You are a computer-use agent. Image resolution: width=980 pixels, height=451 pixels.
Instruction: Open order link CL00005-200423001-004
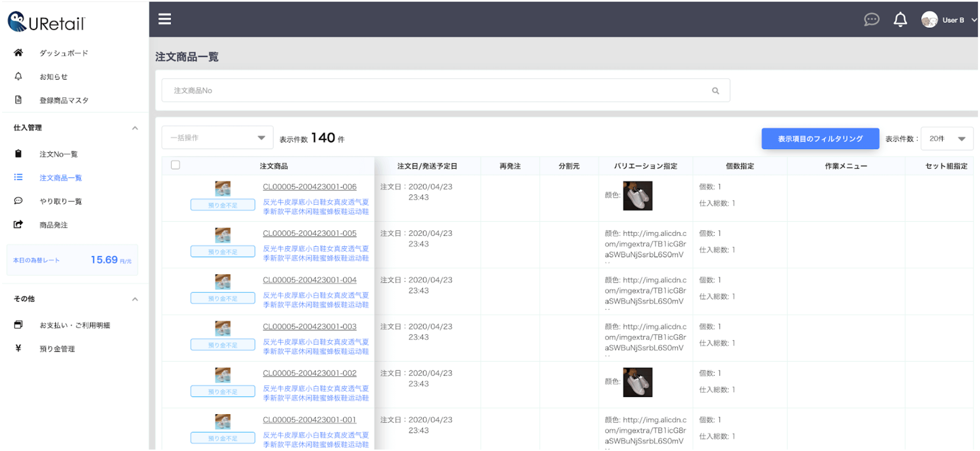point(309,280)
